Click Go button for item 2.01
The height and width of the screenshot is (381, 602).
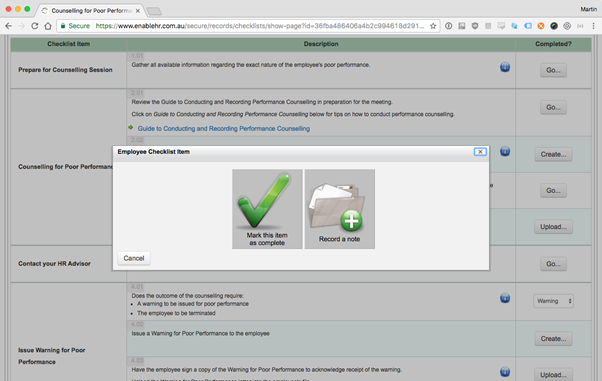[x=553, y=107]
